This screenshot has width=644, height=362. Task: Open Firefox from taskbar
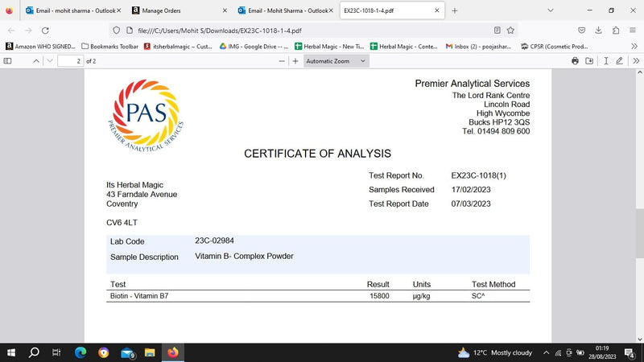pos(173,352)
